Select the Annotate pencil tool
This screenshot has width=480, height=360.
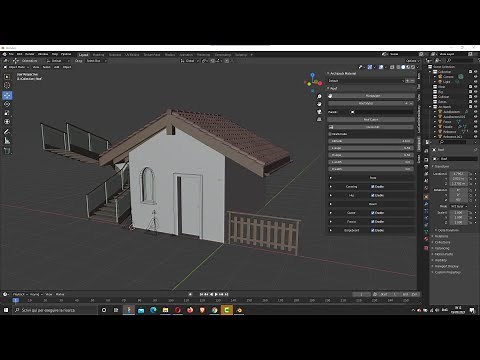[7, 132]
